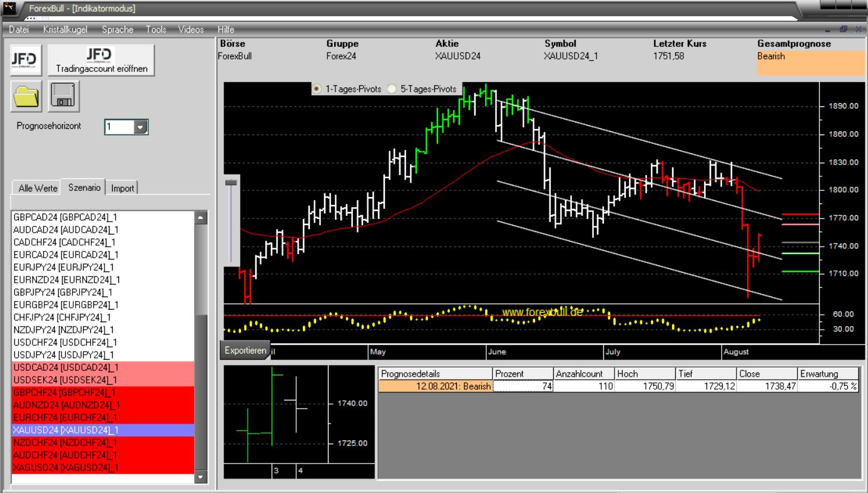Viewport: 868px width, 493px height.
Task: Click the Tief column header
Action: pos(706,374)
